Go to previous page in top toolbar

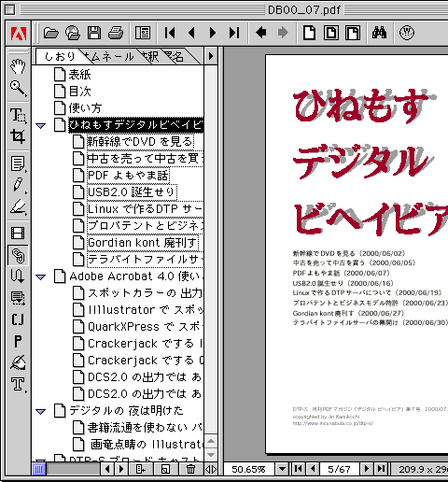[x=191, y=33]
